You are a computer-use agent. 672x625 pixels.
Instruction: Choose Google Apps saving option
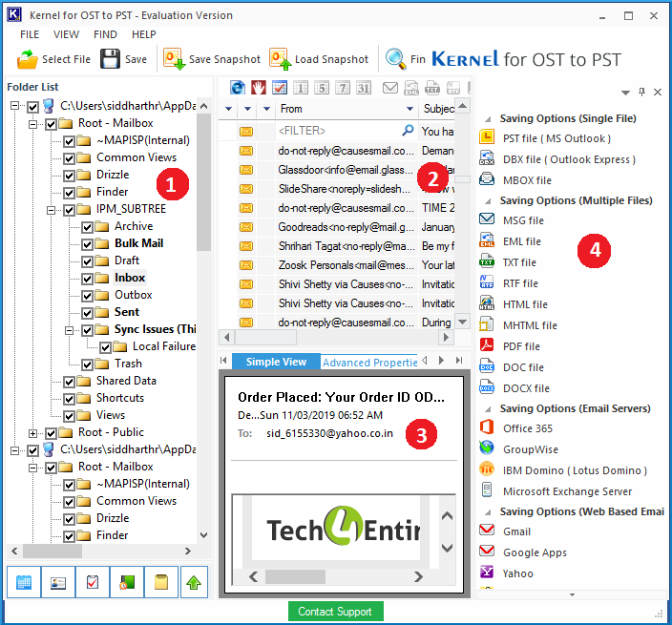coord(535,552)
